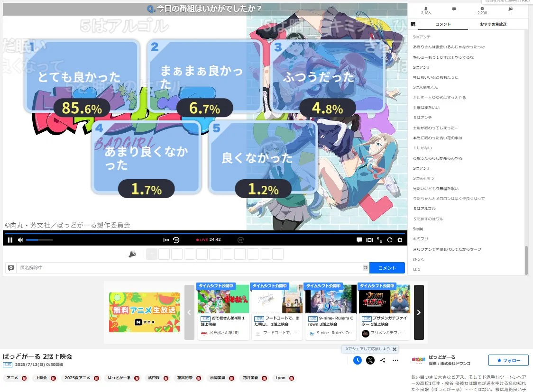Show previous items in timeshift carousel

point(189,312)
